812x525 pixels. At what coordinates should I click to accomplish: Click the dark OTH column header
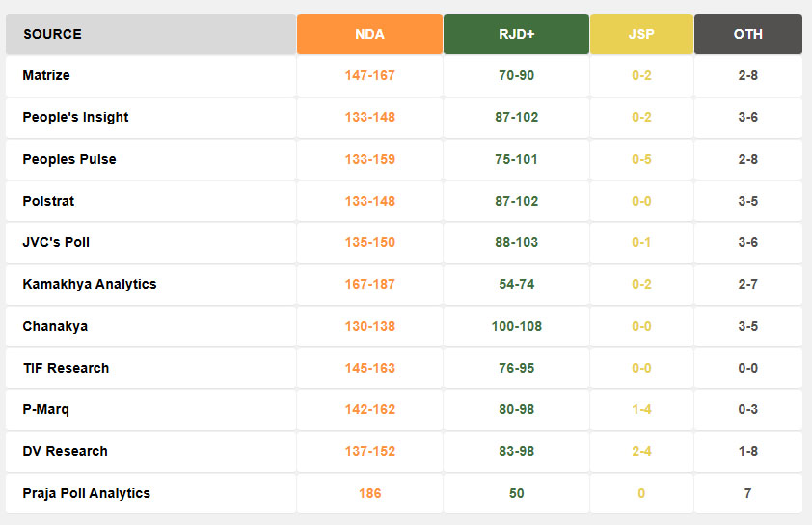[x=747, y=34]
